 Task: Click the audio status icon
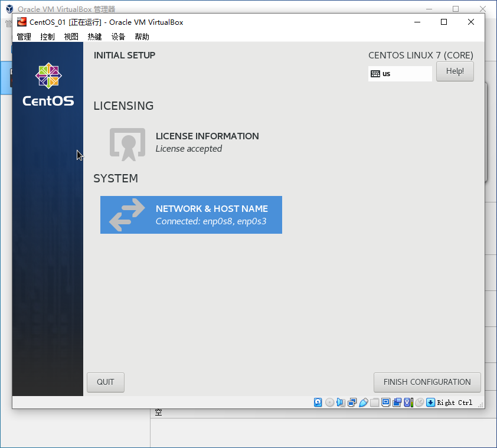[341, 403]
